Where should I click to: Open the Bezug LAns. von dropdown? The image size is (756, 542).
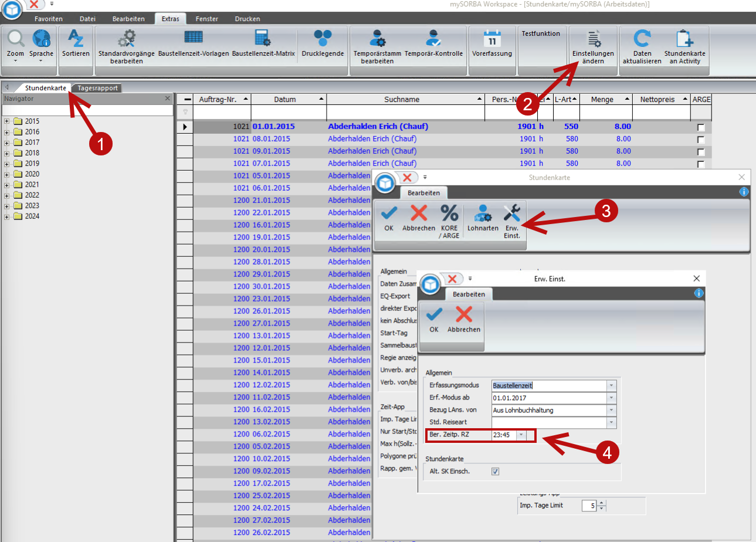tap(612, 410)
